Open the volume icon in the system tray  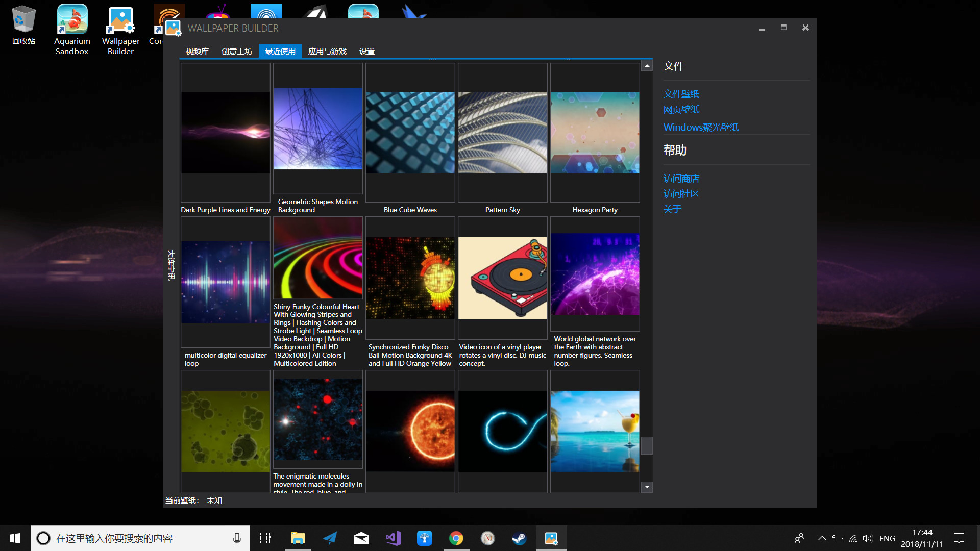coord(869,538)
